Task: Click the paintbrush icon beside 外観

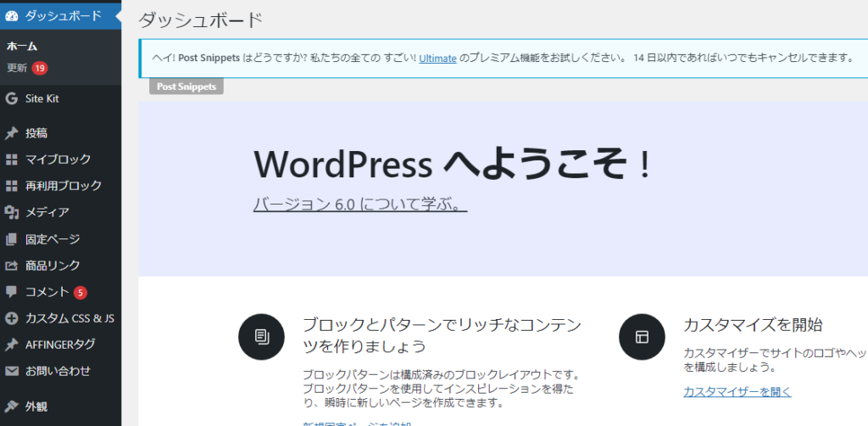Action: point(12,406)
